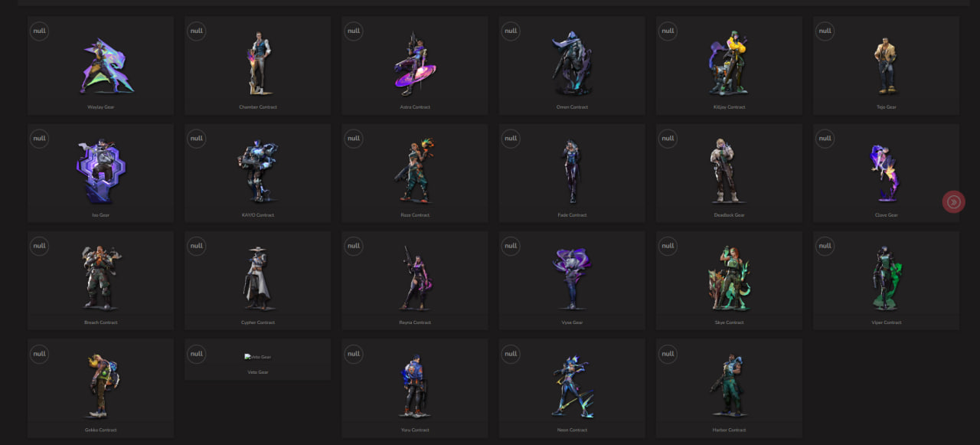
Task: Click the null badge on Clove Gear card
Action: (825, 139)
